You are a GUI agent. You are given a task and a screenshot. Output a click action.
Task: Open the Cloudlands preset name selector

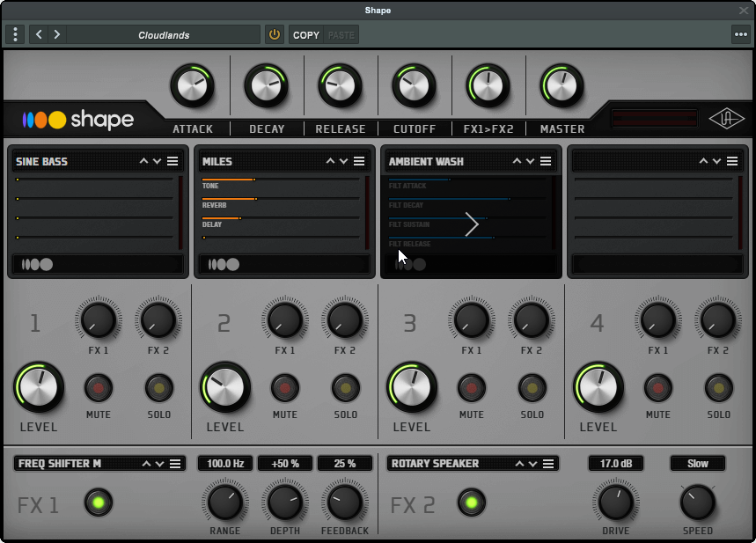164,34
